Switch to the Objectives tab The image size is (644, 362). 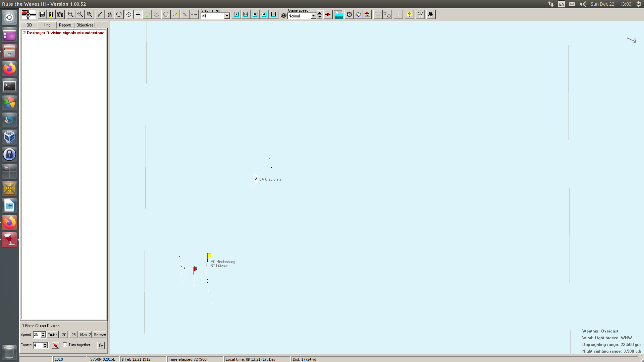click(x=85, y=25)
